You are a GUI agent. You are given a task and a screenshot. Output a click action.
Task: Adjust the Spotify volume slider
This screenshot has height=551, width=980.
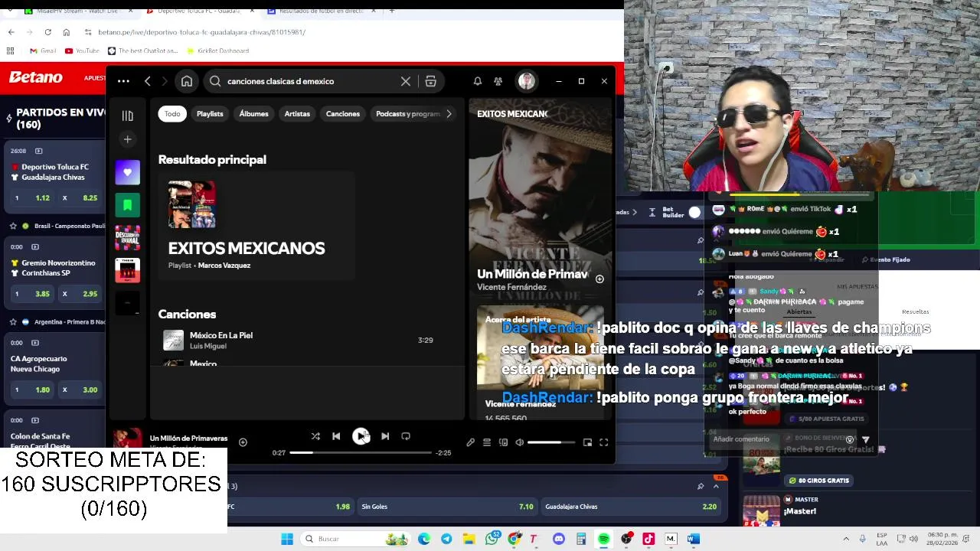(550, 442)
